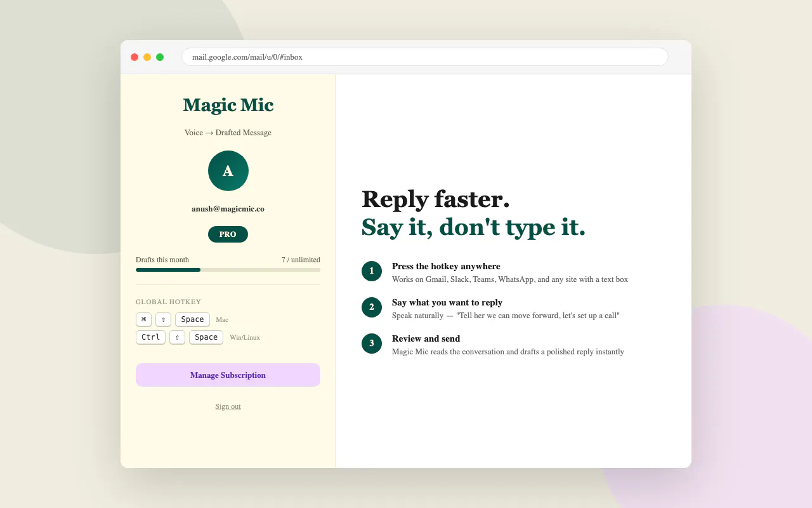Click the "Drafts this month" label

tap(162, 260)
